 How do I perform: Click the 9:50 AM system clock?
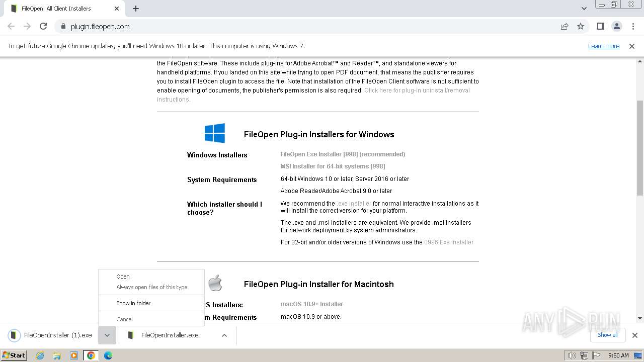[x=618, y=355]
